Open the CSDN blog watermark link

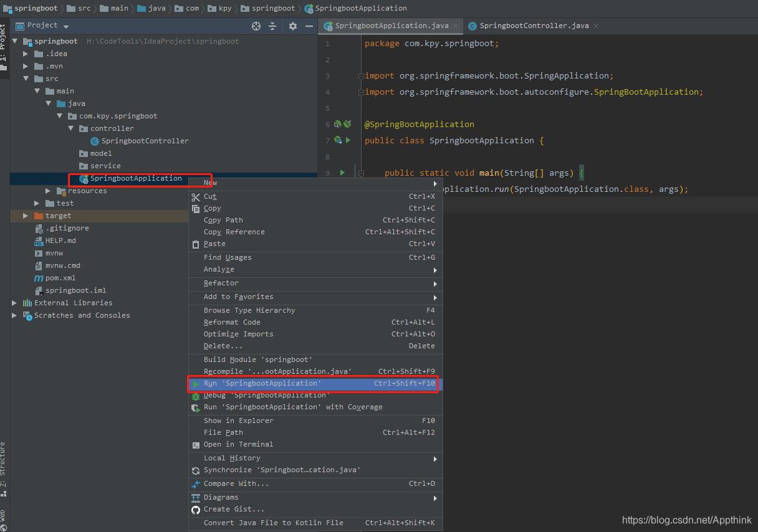686,519
